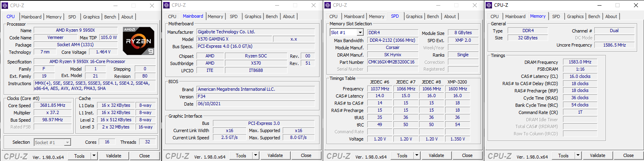Viewport: 644px width, 161px height.
Task: Click the x 37.2 multiplier value
Action: click(53, 112)
